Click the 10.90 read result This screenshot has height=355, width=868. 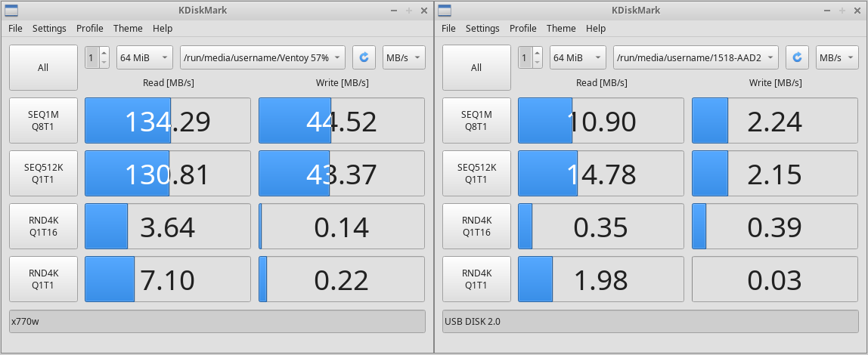tap(601, 121)
